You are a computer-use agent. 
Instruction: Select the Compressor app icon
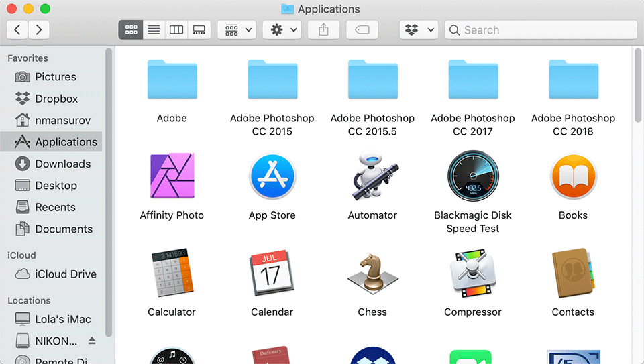point(473,272)
